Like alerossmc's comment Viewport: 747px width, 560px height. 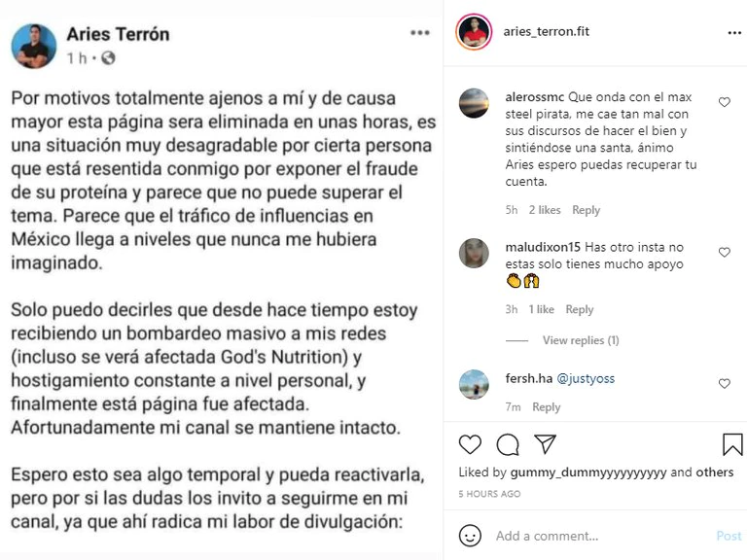point(724,102)
